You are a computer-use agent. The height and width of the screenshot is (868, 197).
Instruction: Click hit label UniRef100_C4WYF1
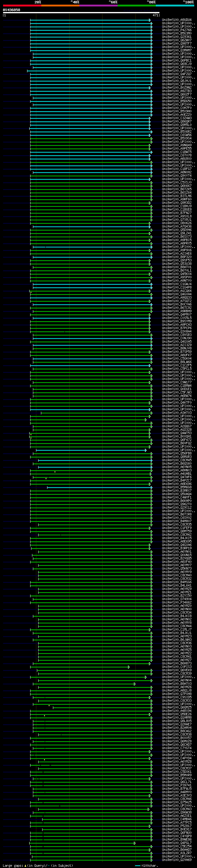coord(177,497)
